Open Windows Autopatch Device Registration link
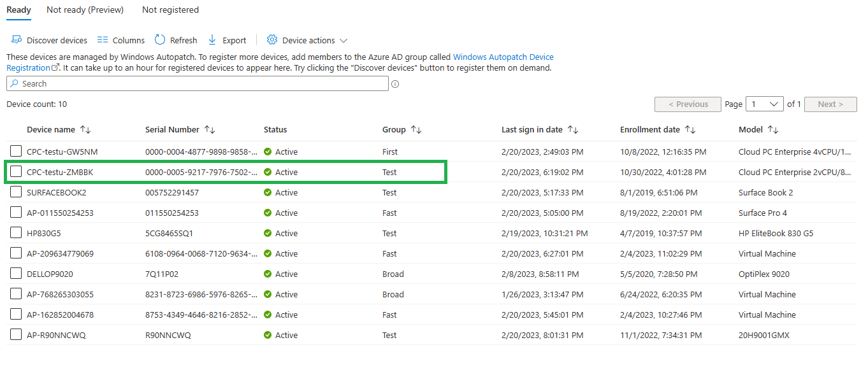Screen dimensions: 868x368 pyautogui.click(x=280, y=62)
